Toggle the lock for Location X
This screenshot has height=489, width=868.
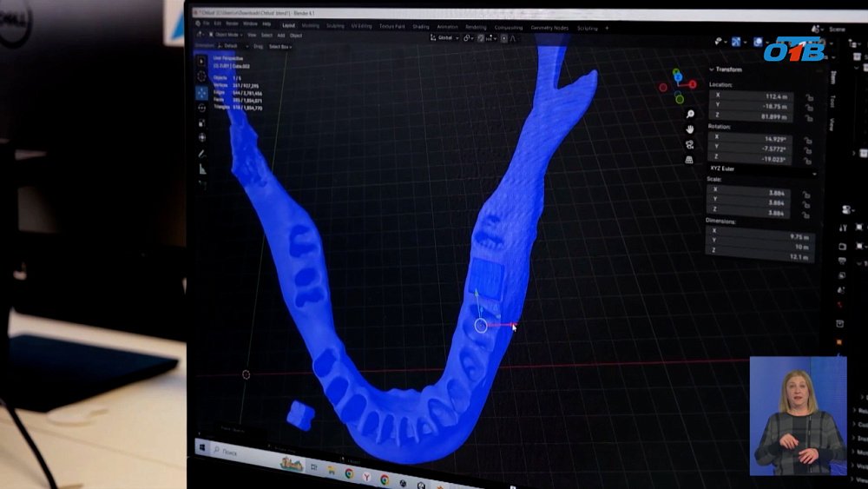(x=808, y=97)
